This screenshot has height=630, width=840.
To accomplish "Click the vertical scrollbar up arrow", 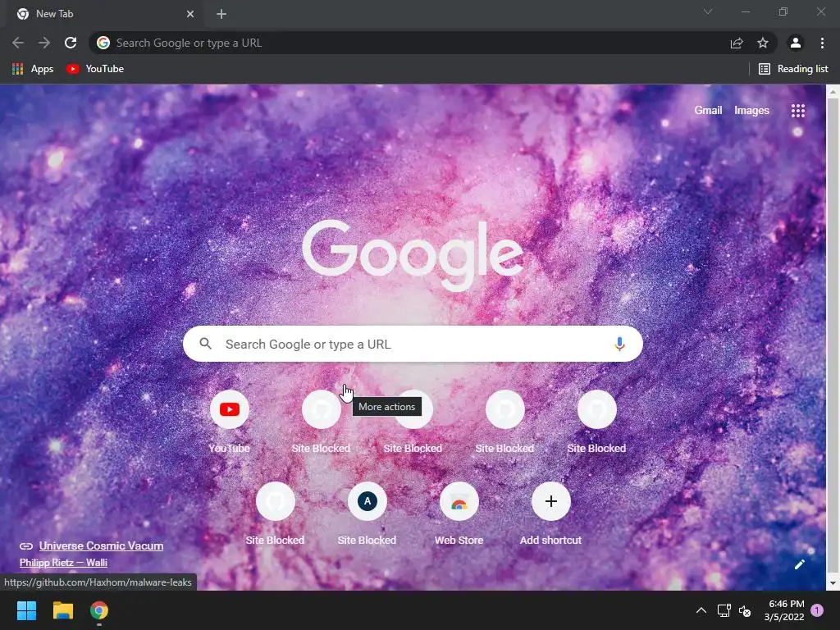I will pos(833,92).
